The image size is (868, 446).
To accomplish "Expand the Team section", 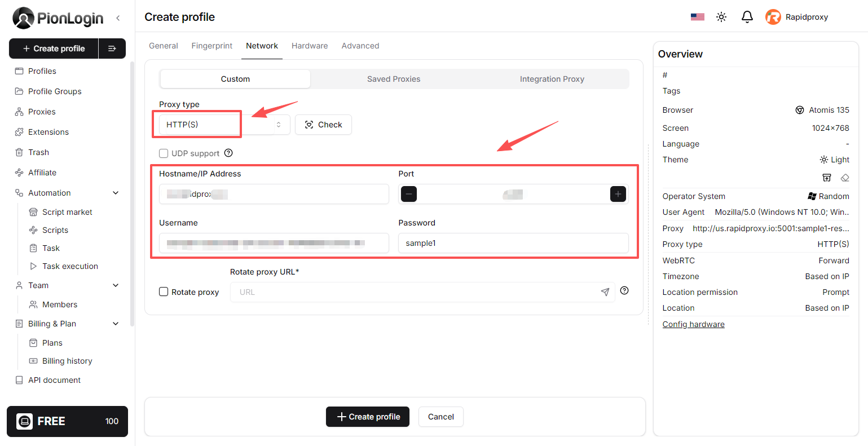I will (x=116, y=285).
